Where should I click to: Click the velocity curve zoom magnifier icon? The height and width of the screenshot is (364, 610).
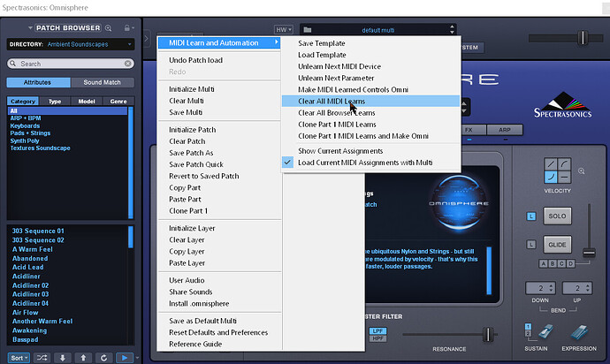[581, 171]
